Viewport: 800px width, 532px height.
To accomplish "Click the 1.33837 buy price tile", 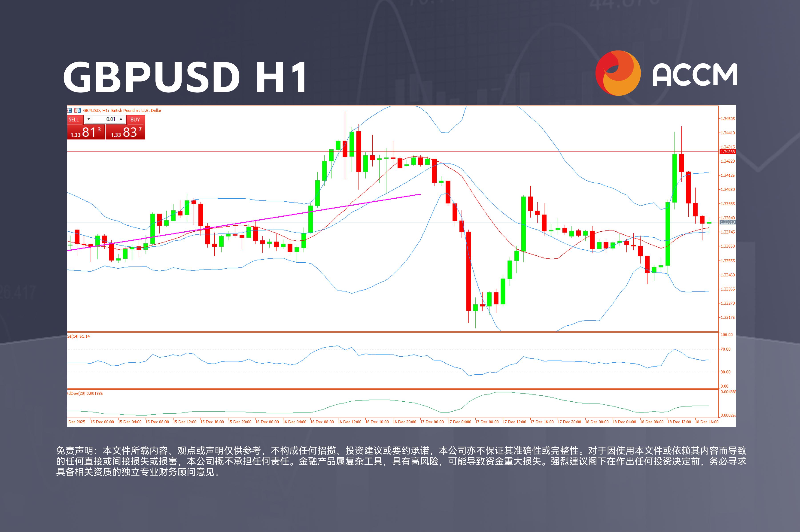I will pos(126,132).
